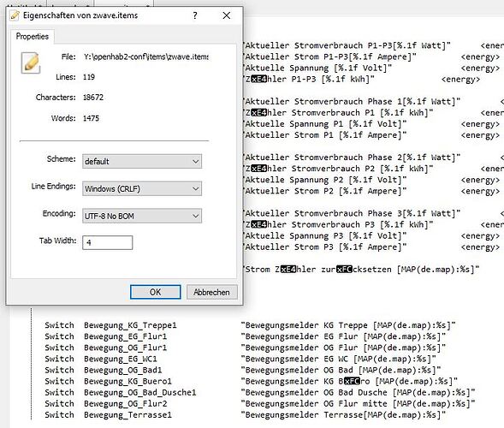Click the Switch keyword before Bewegung_EG_WC1
Screen dimensions: 504x428
coord(59,359)
